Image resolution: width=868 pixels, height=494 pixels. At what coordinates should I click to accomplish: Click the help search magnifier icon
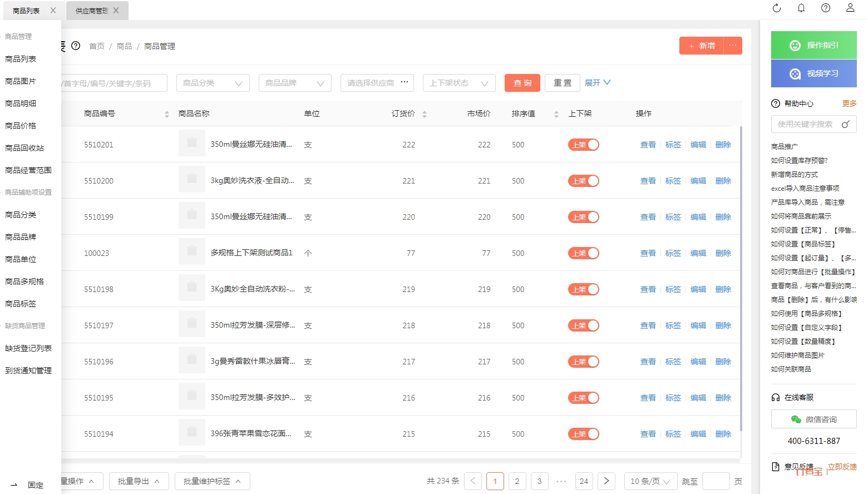point(846,124)
